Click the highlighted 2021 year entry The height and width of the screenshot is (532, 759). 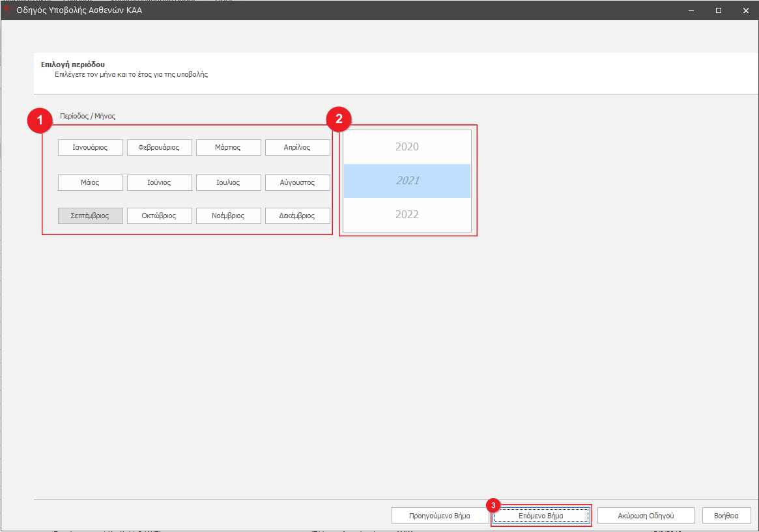(407, 181)
